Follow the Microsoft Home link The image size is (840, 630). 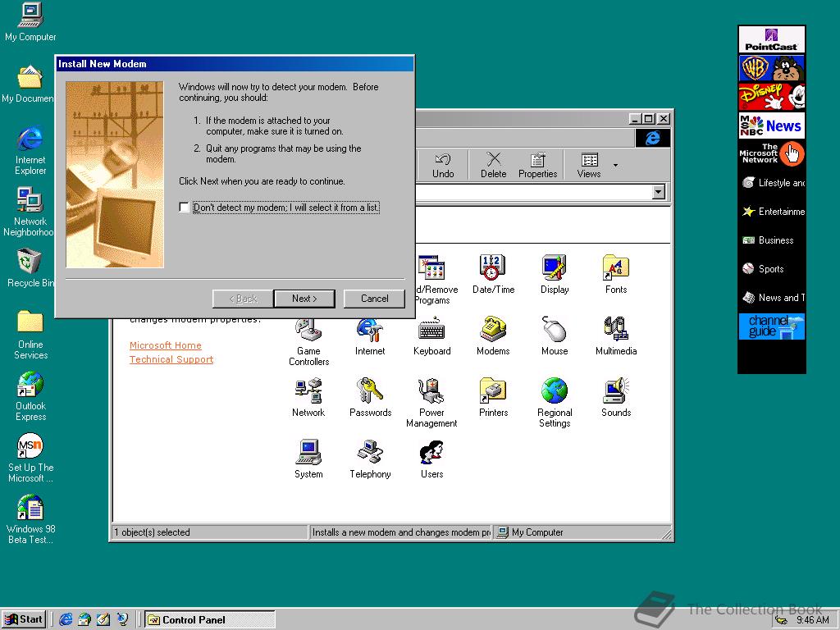point(166,345)
